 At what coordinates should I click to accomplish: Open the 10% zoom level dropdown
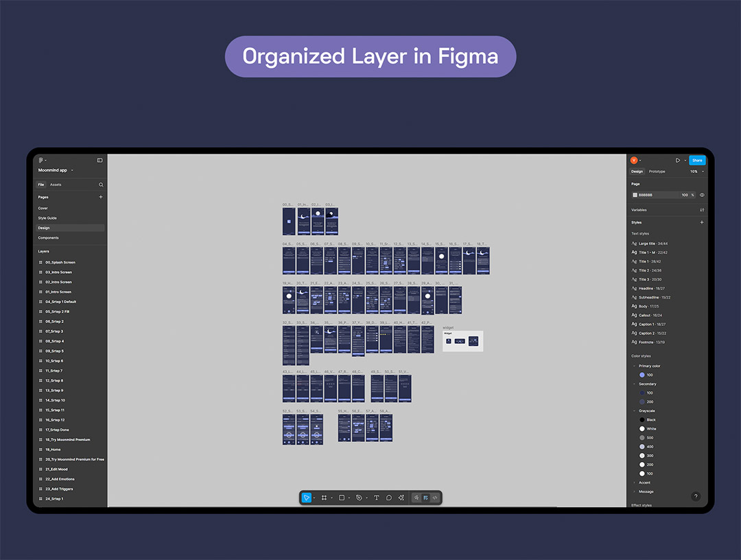coord(697,172)
